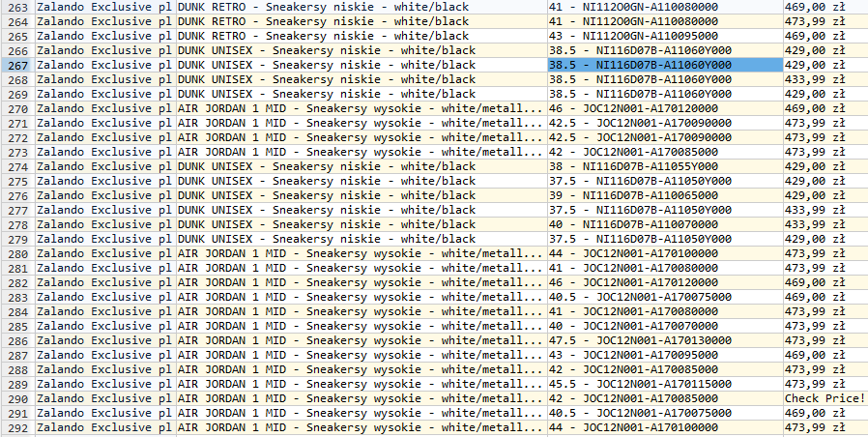Click price '473,99 zł' in row 288

(825, 369)
